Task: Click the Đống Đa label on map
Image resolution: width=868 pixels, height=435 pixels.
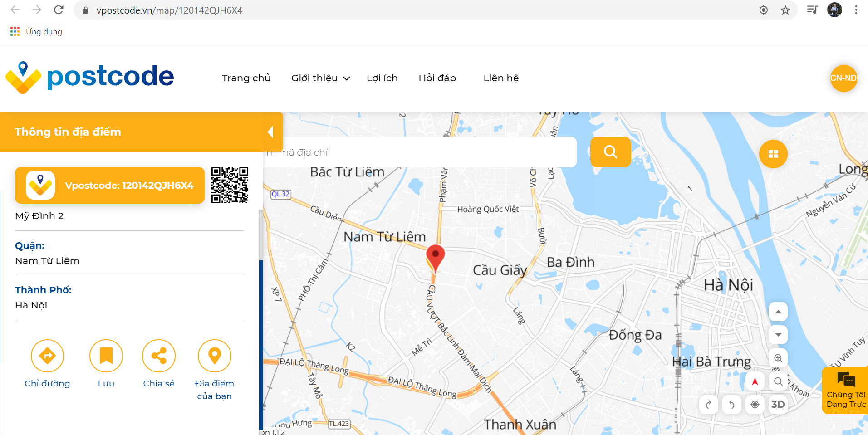Action: click(x=635, y=335)
